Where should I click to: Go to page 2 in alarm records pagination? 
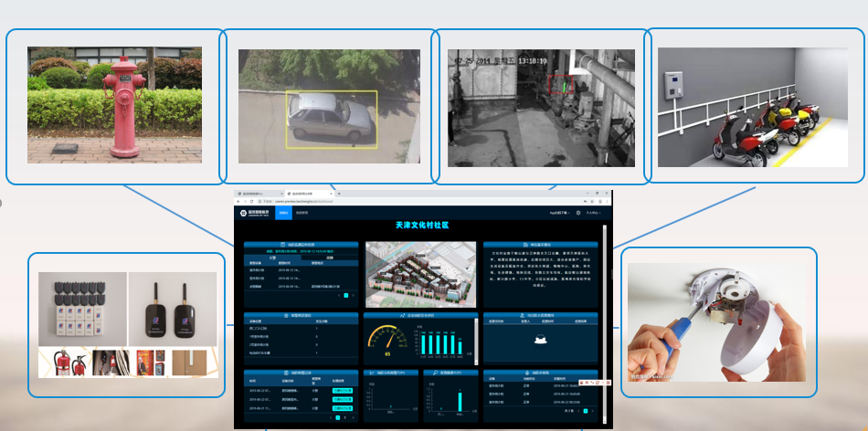344,417
